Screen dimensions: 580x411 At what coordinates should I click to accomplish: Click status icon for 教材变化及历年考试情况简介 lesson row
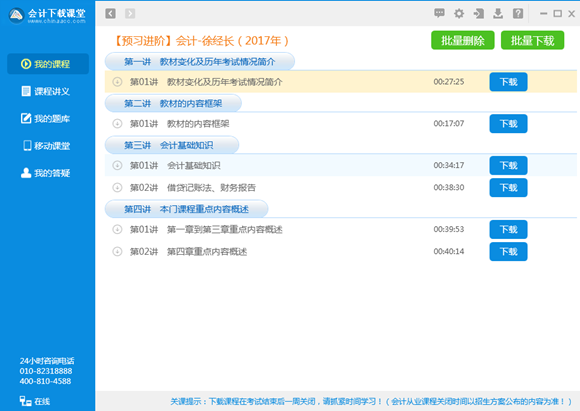117,82
